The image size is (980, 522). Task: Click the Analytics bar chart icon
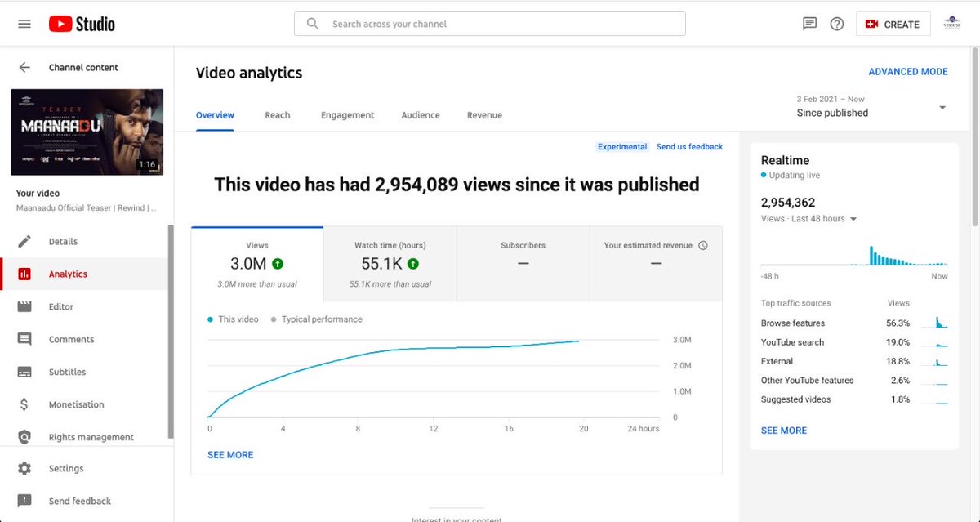[24, 274]
